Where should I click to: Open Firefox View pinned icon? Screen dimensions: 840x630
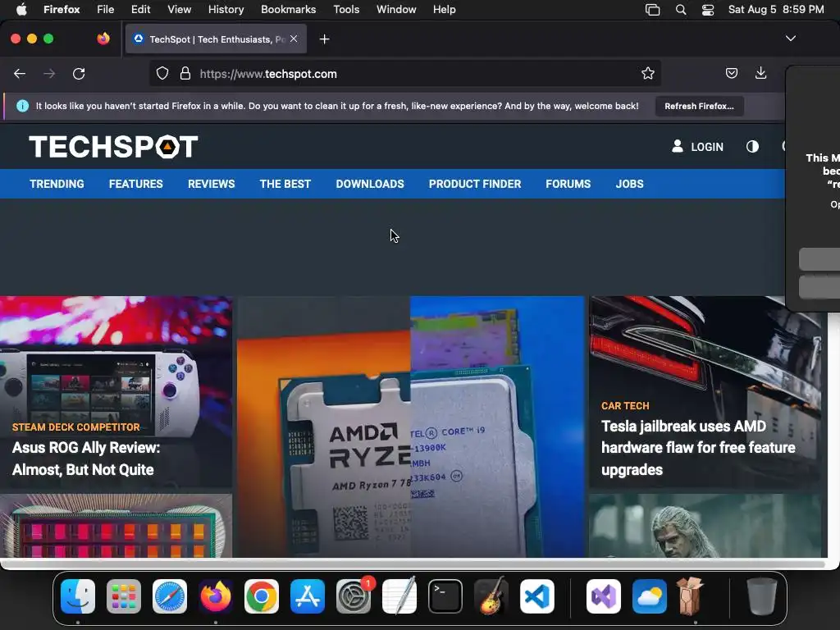(x=103, y=39)
